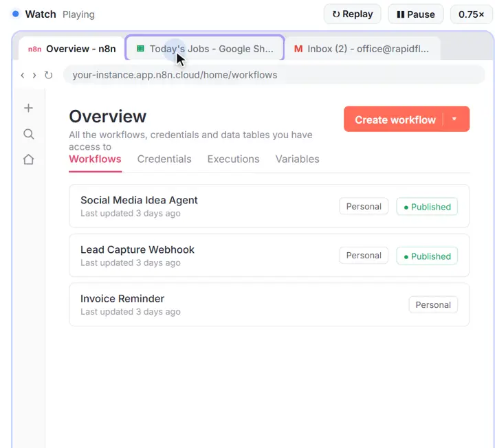Click the blue Watch status dot
Image resolution: width=495 pixels, height=448 pixels.
[15, 14]
